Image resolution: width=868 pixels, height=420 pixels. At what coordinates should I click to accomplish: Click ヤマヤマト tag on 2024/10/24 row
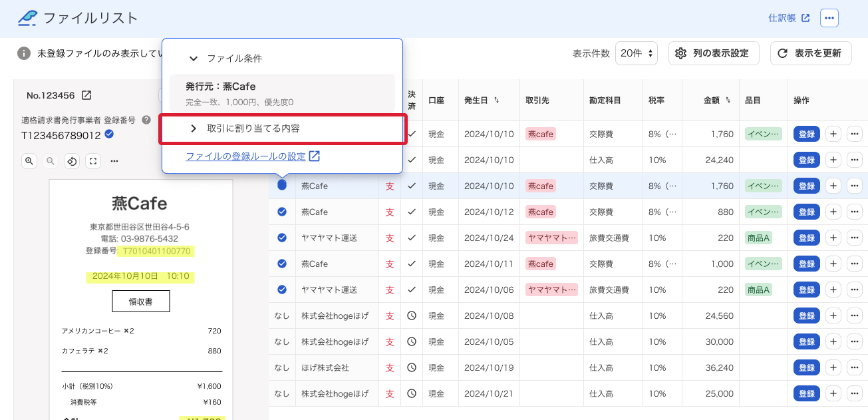point(551,238)
